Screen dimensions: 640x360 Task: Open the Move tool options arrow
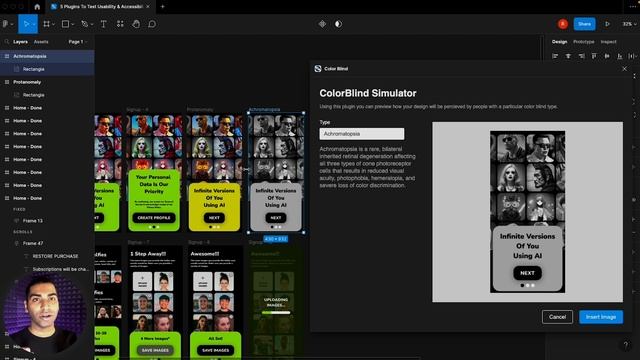pyautogui.click(x=34, y=24)
